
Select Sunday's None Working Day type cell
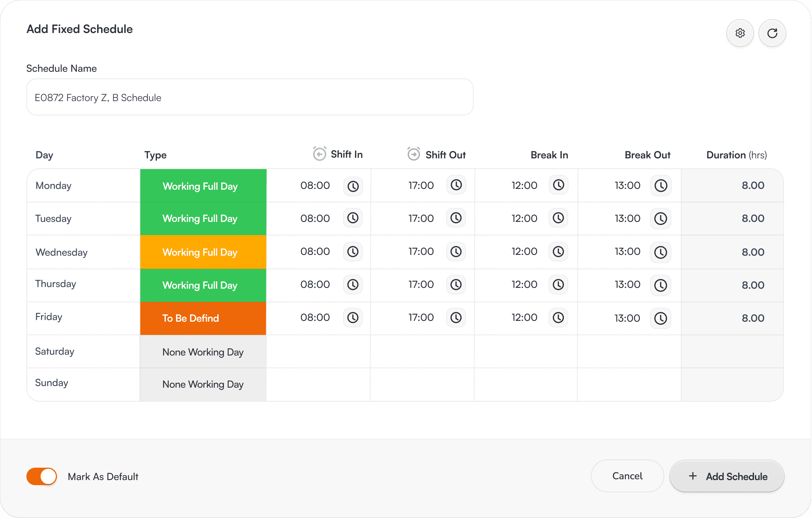[203, 384]
